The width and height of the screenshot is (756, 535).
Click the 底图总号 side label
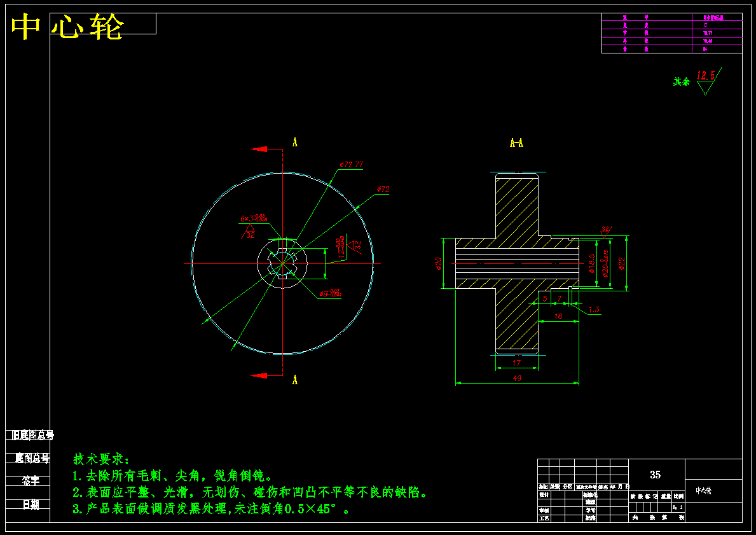click(33, 458)
